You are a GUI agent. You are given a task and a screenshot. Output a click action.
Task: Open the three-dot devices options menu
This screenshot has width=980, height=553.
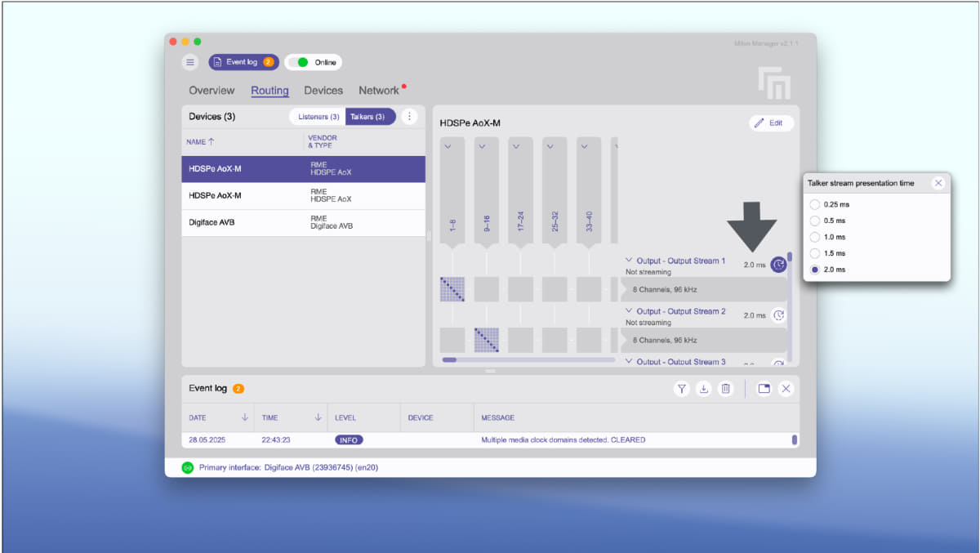[x=409, y=117]
